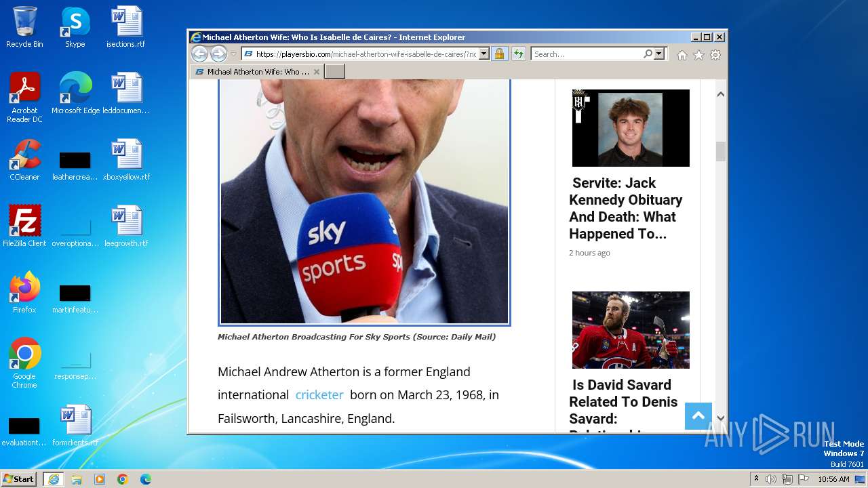Open the Home page icon

point(682,55)
